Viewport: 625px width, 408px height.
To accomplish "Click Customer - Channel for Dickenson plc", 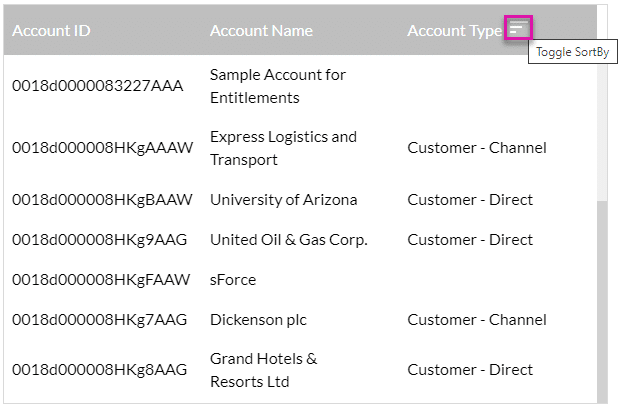I will click(477, 320).
